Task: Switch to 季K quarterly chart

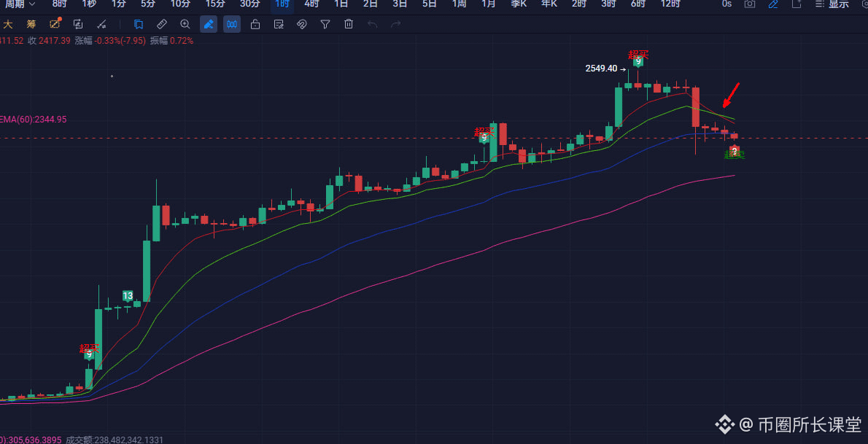Action: point(519,4)
